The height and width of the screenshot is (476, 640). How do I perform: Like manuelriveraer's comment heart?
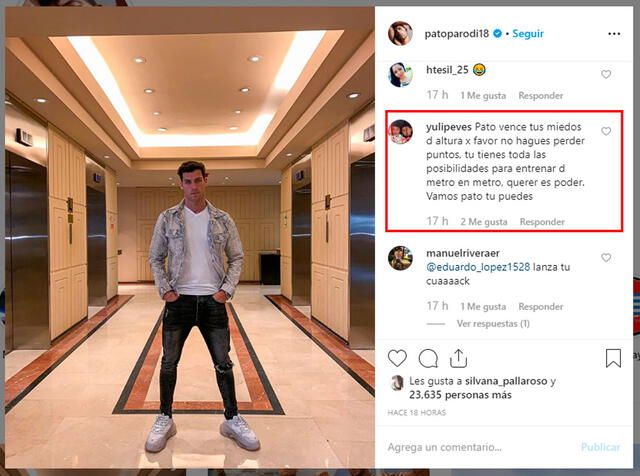click(606, 258)
